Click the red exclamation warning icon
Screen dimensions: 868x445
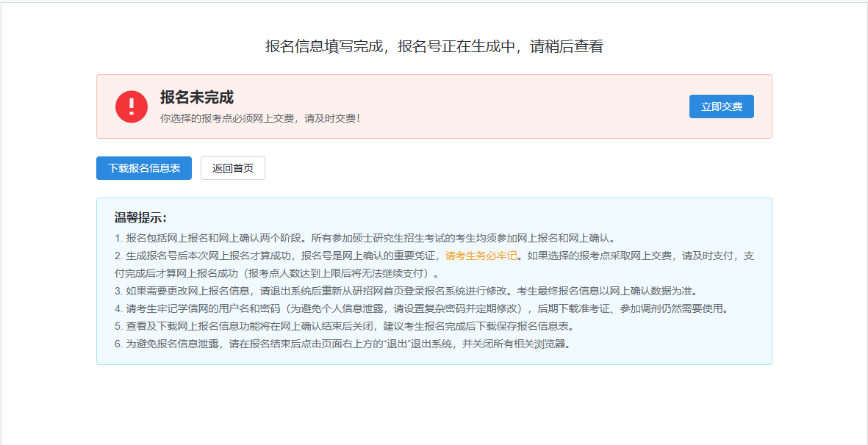pyautogui.click(x=131, y=106)
